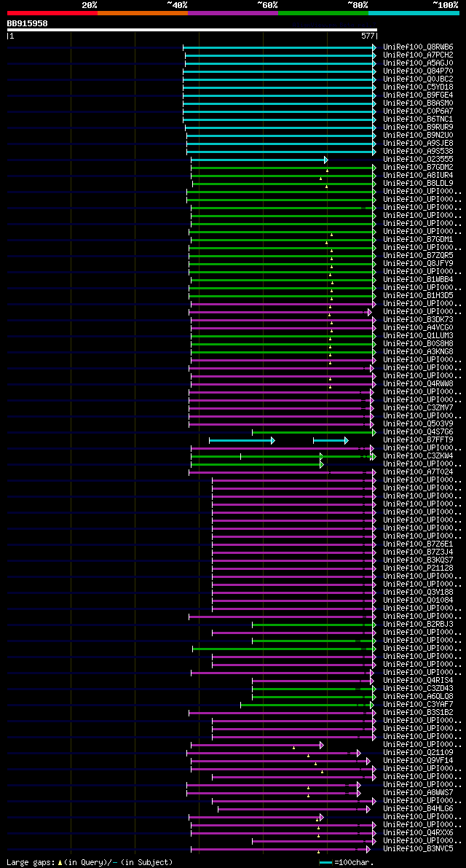Select the UniRef100_Q503V9 label
Viewport: 466px width, 868px height.
(418, 425)
